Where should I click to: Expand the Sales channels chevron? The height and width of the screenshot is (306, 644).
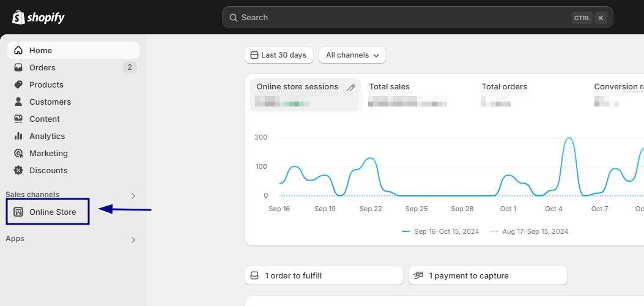133,196
